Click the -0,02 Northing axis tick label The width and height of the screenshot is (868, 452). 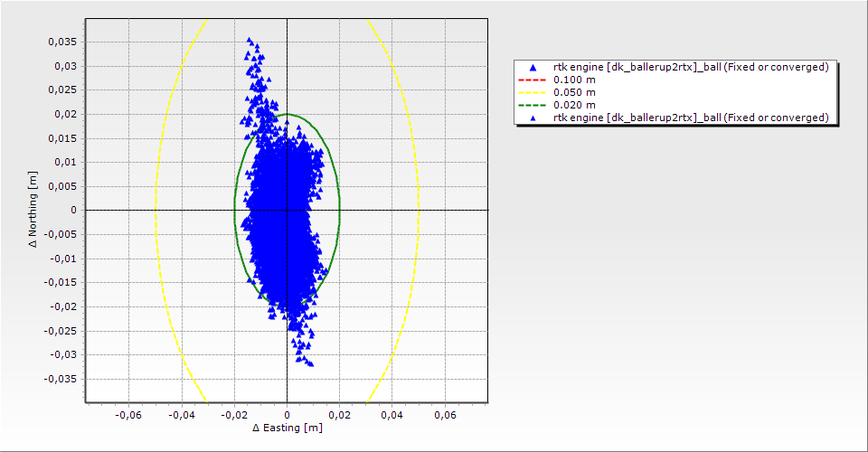(63, 306)
